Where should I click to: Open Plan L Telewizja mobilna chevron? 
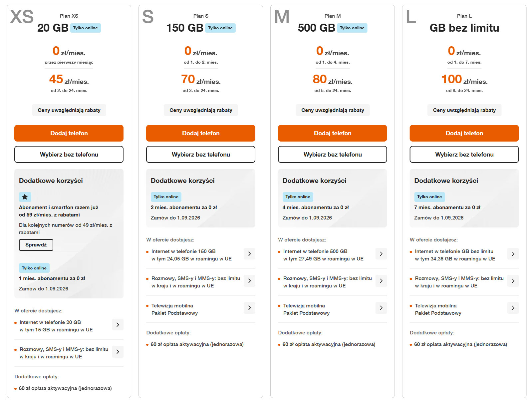[x=513, y=308]
